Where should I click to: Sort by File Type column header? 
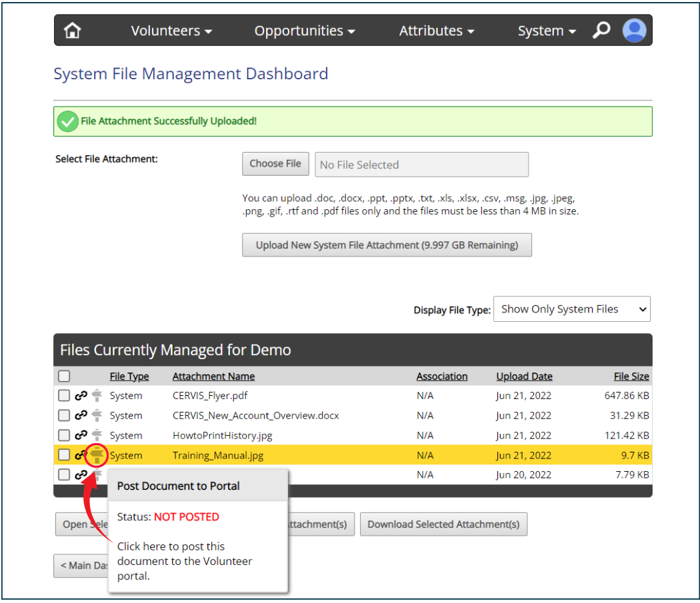129,376
